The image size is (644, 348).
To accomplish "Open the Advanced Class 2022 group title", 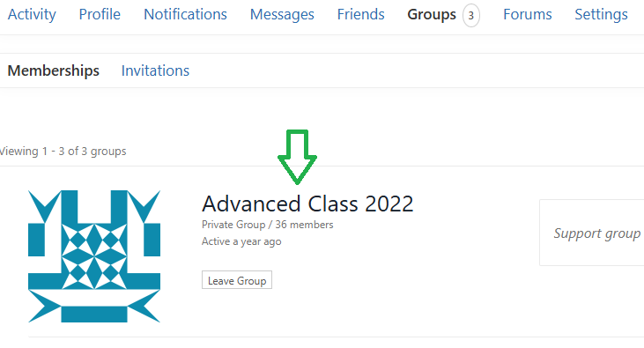I will 307,204.
